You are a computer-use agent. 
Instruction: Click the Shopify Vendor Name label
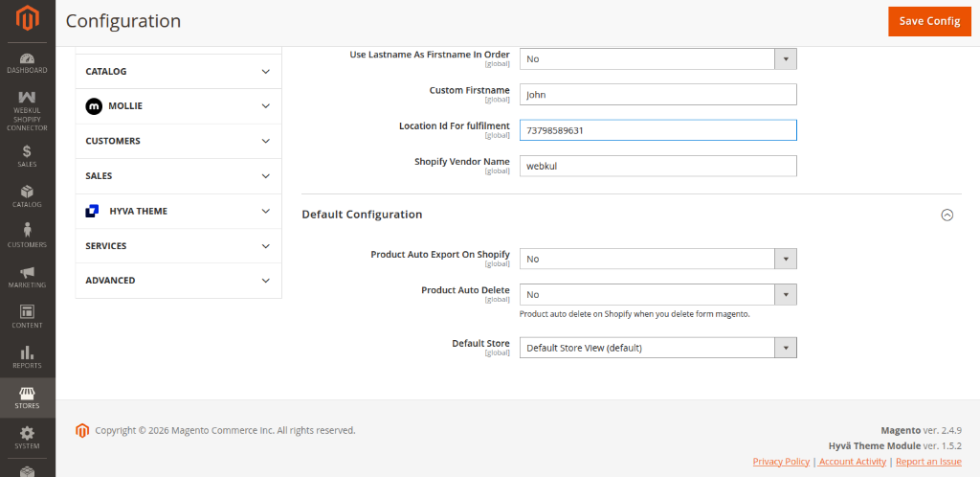pos(462,161)
